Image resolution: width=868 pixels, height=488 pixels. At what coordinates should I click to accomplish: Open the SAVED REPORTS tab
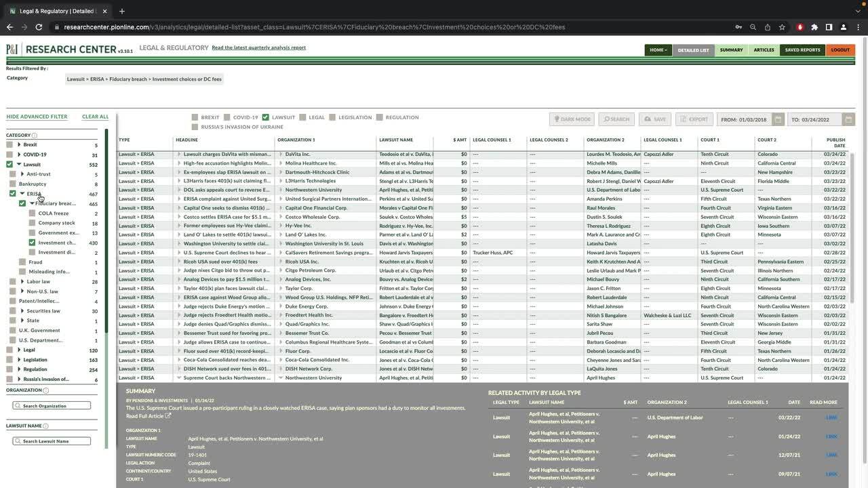click(802, 49)
